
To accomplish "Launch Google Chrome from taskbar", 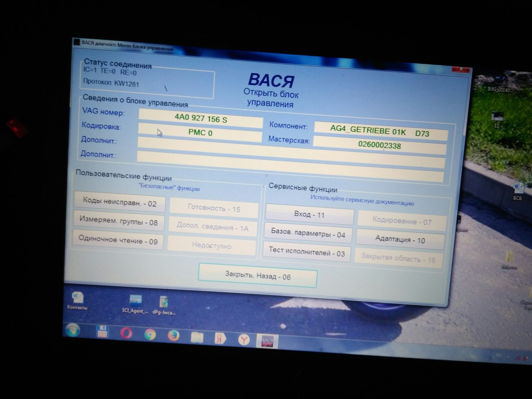I will pyautogui.click(x=150, y=334).
